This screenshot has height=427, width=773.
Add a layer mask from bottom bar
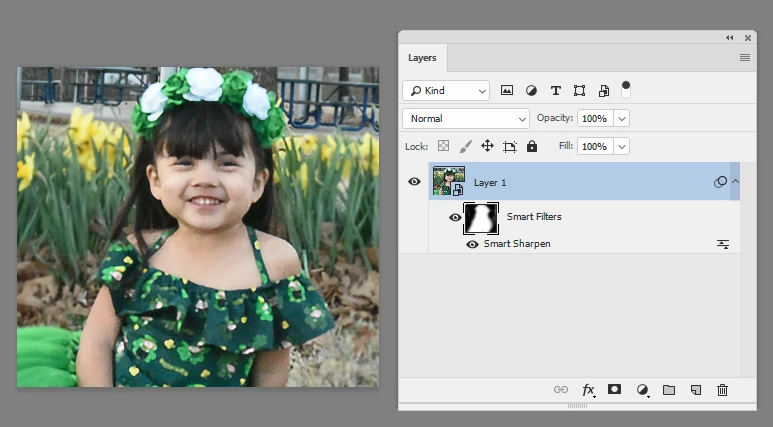tap(614, 390)
